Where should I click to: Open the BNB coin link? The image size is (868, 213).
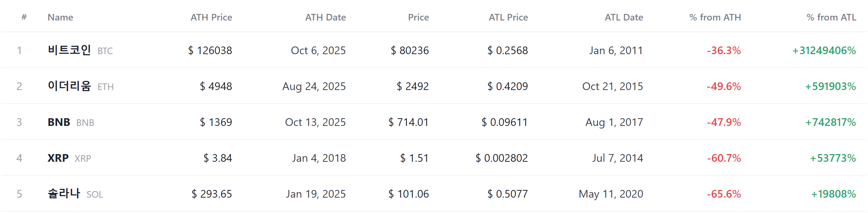[71, 122]
